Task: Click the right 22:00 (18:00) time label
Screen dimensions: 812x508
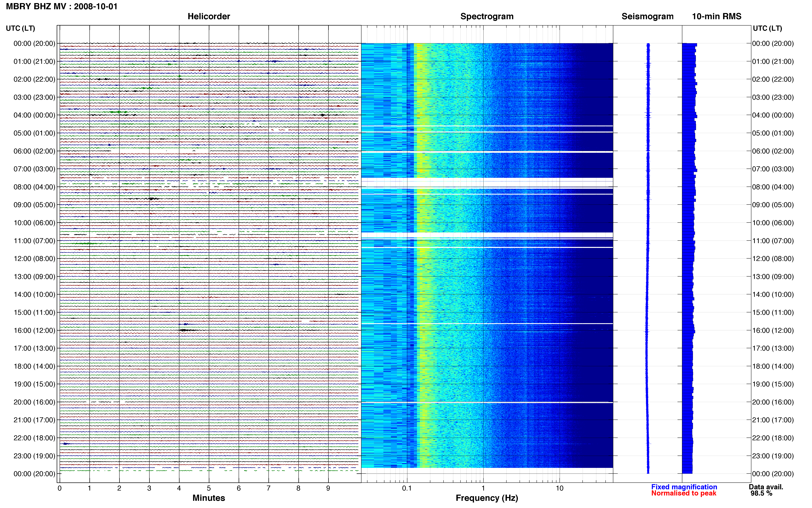Action: pos(773,438)
